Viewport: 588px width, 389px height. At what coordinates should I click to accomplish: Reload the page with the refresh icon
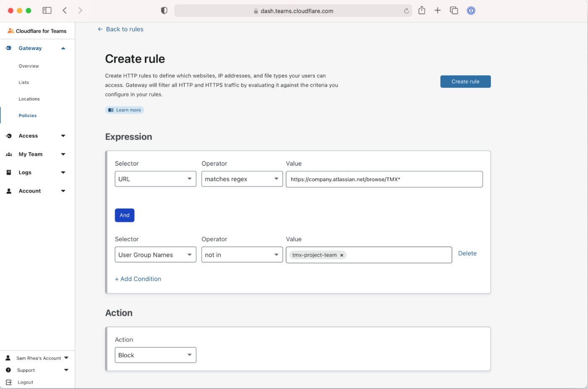click(406, 11)
